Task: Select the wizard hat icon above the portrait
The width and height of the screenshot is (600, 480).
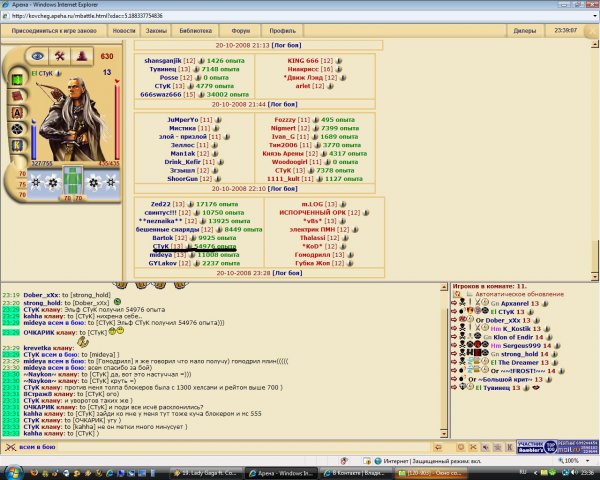Action: pyautogui.click(x=82, y=57)
